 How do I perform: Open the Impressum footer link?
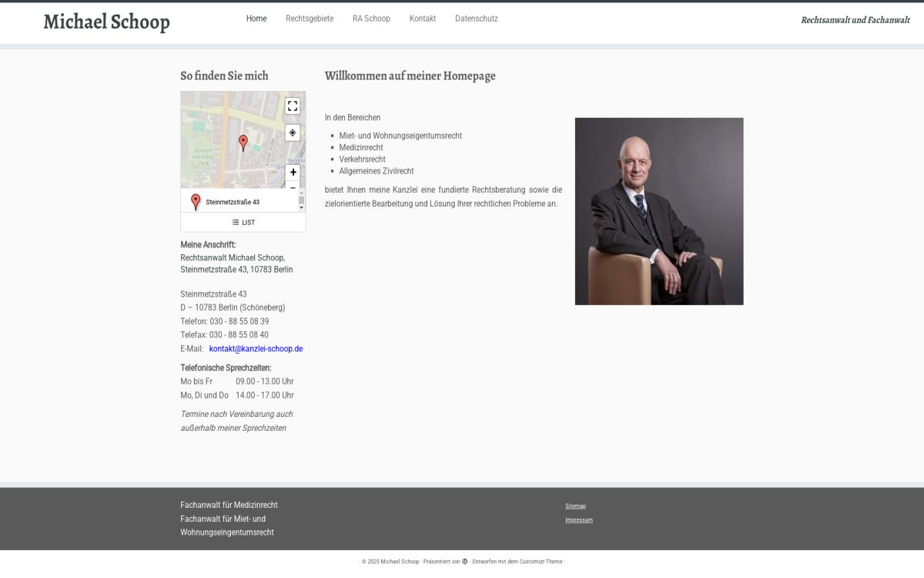click(579, 520)
